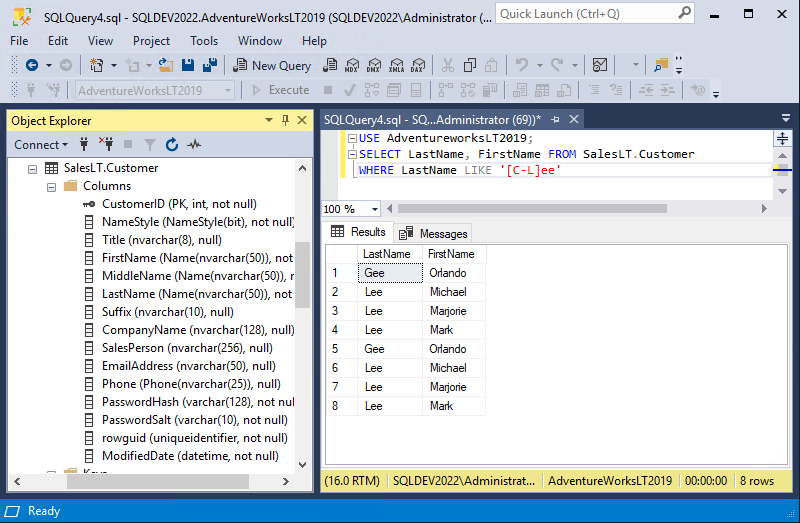Screen dimensions: 800x523
Task: Open the Object Explorer window position dropdown
Action: pos(269,120)
